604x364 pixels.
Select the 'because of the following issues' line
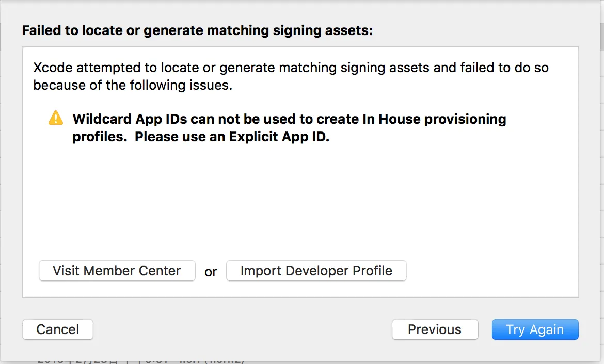133,85
